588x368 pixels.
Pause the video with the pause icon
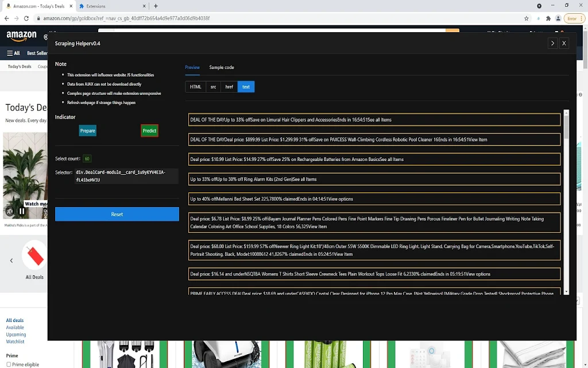click(22, 211)
